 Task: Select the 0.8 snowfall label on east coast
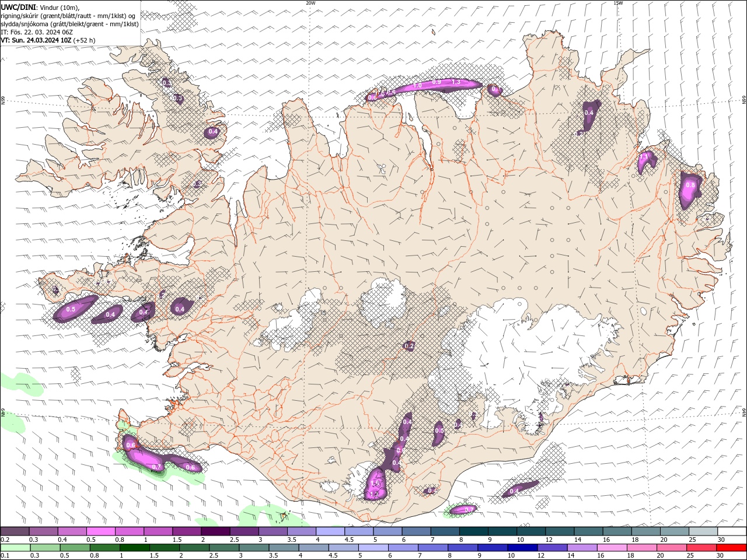690,185
